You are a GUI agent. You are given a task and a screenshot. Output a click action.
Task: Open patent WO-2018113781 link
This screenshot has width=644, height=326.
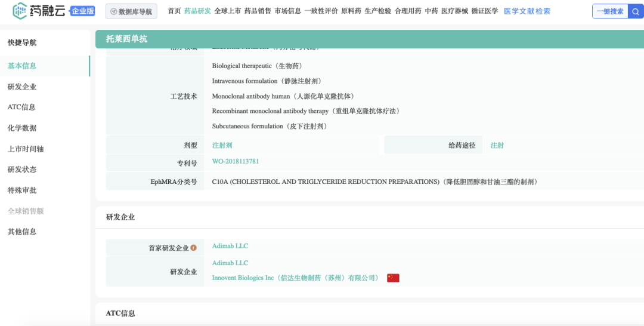236,162
